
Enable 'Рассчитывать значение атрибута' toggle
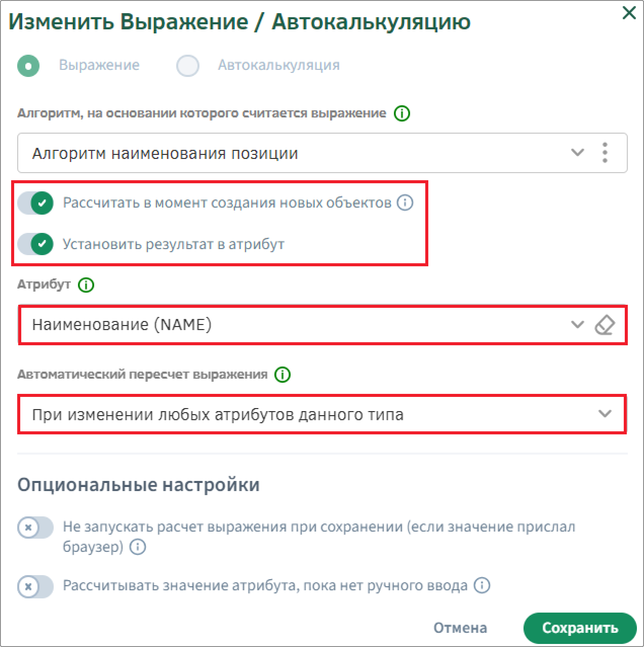[35, 586]
